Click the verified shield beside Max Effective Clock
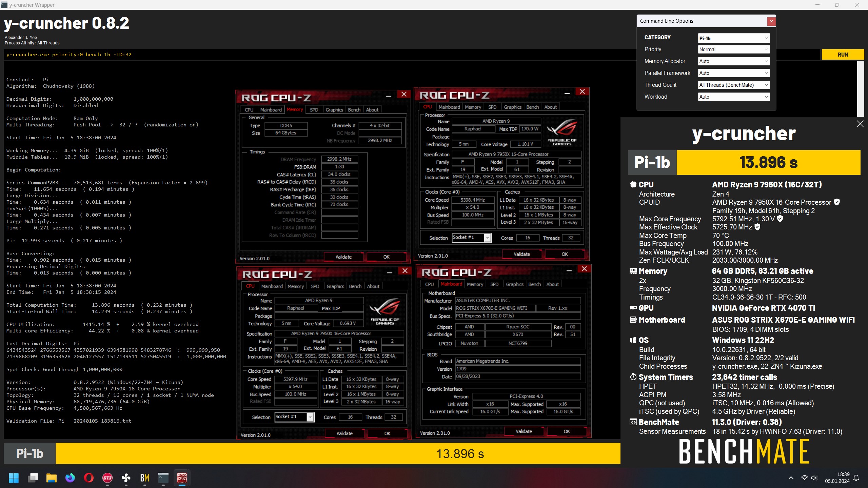 [x=757, y=227]
